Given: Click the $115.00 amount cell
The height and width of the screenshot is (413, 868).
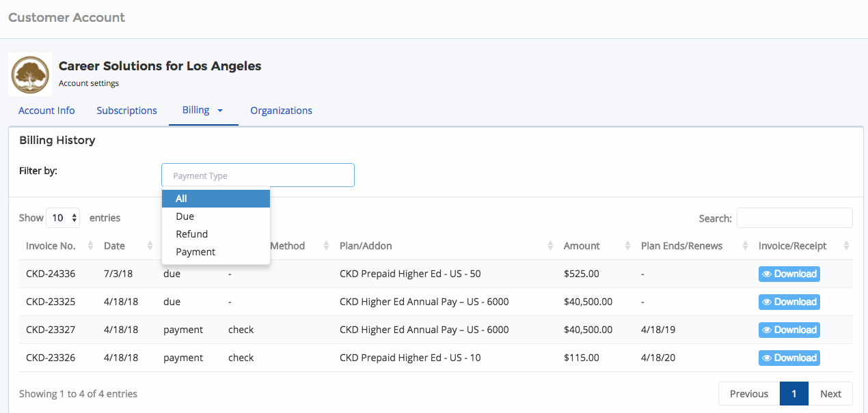Looking at the screenshot, I should click(582, 358).
